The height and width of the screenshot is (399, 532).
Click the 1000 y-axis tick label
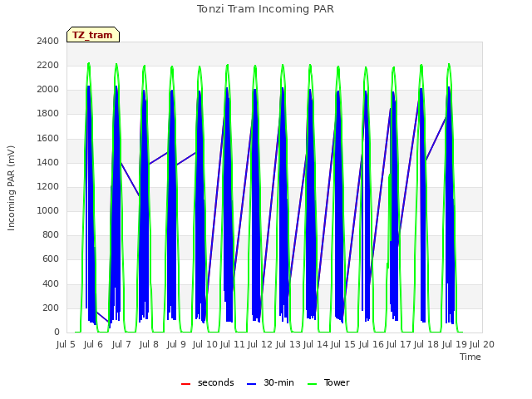click(x=48, y=210)
